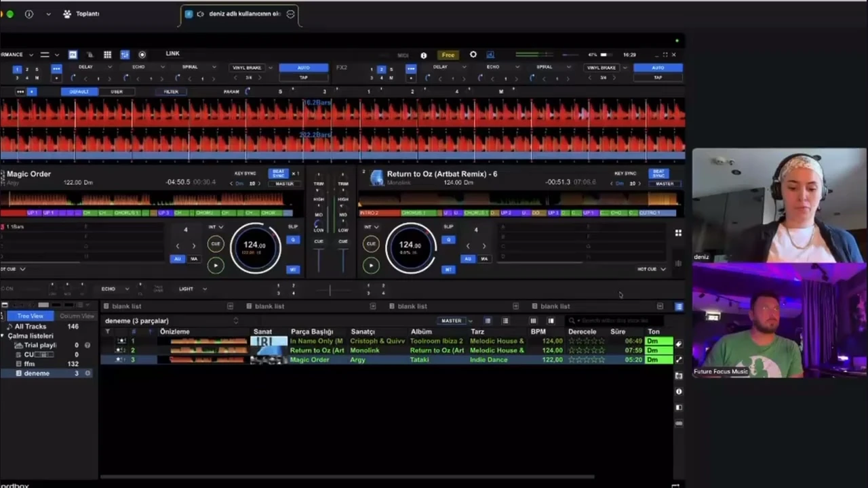Click the chart icon next to the gear
Image resolution: width=868 pixels, height=488 pixels.
click(x=490, y=54)
